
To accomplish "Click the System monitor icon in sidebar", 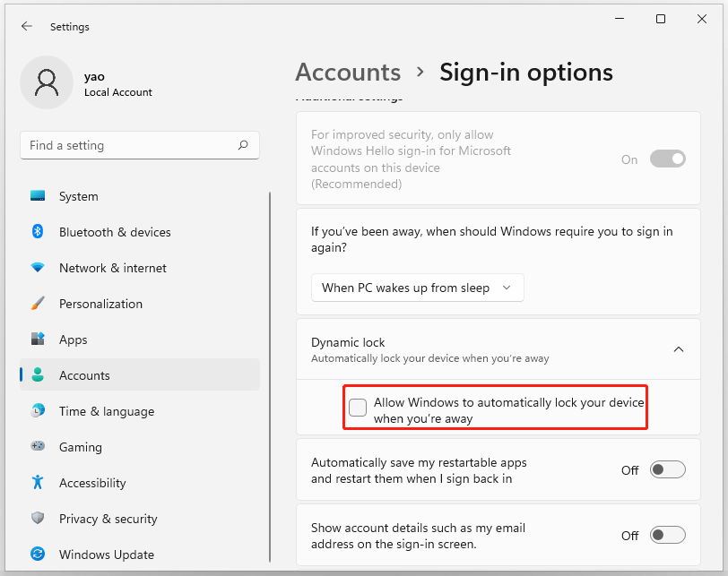I will pyautogui.click(x=38, y=196).
